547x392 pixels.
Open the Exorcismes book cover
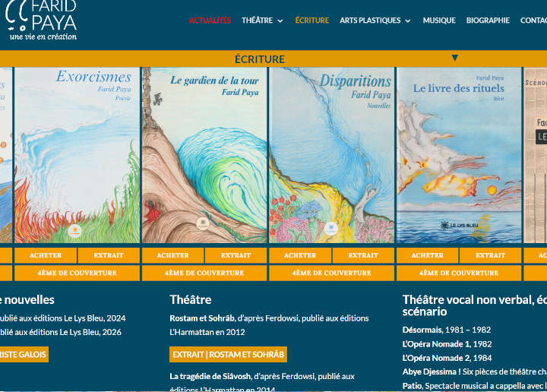point(77,155)
